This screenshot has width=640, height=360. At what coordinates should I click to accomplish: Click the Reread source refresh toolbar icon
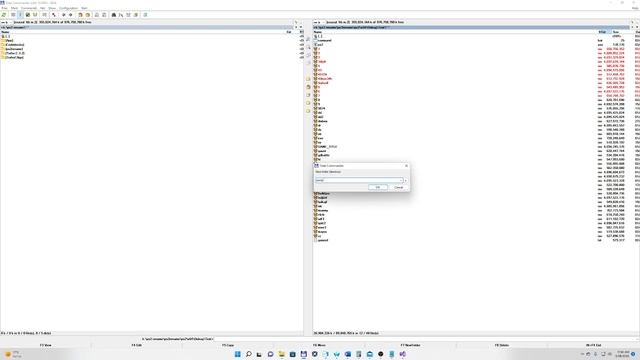tap(4, 15)
